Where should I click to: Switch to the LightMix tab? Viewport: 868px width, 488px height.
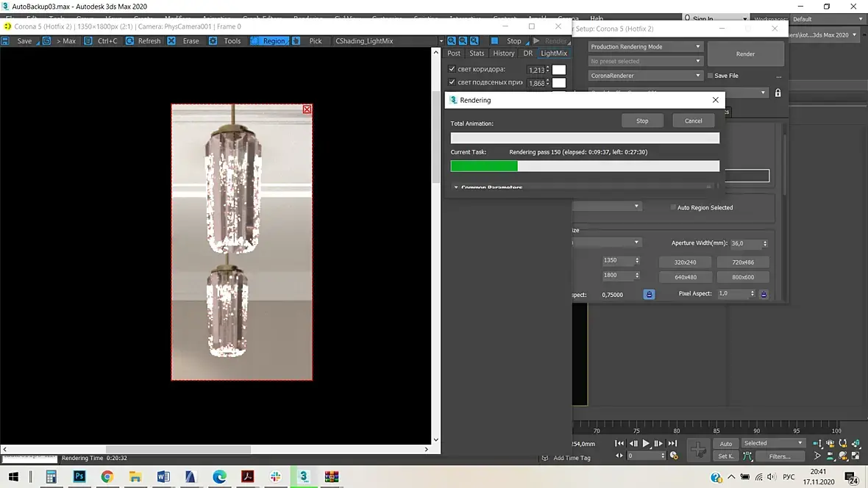coord(554,53)
